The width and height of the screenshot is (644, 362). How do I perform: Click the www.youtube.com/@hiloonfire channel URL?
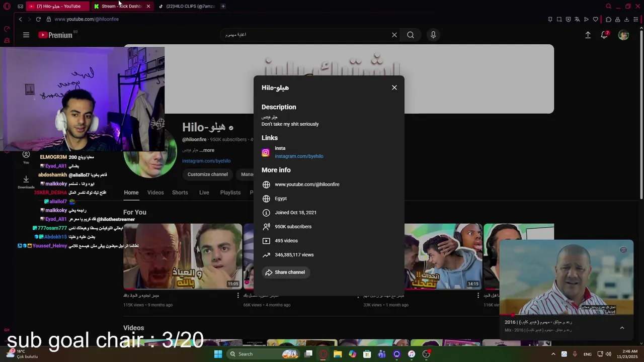pos(307,185)
